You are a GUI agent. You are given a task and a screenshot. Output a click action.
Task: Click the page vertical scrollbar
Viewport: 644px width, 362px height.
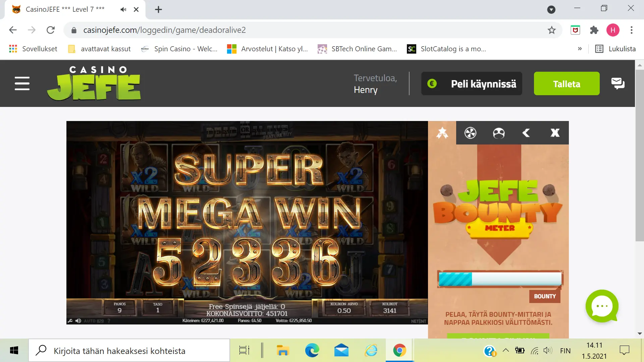[x=639, y=155]
